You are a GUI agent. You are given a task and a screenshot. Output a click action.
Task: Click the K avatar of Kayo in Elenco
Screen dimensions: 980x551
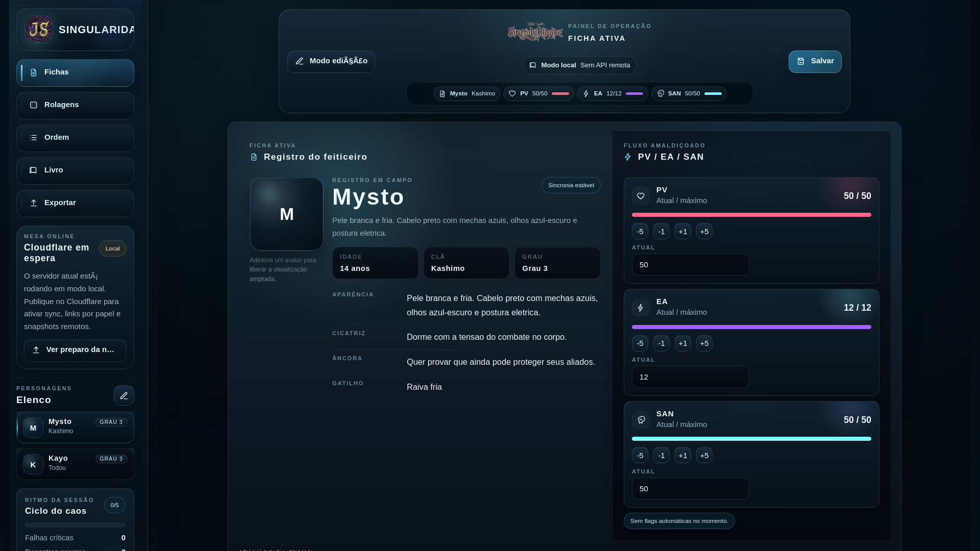(x=33, y=464)
